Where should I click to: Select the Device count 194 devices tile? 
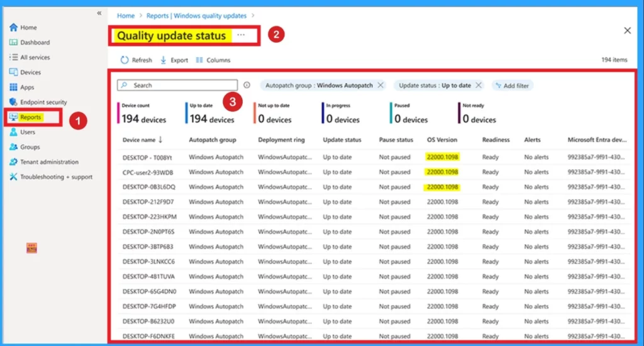pos(142,113)
